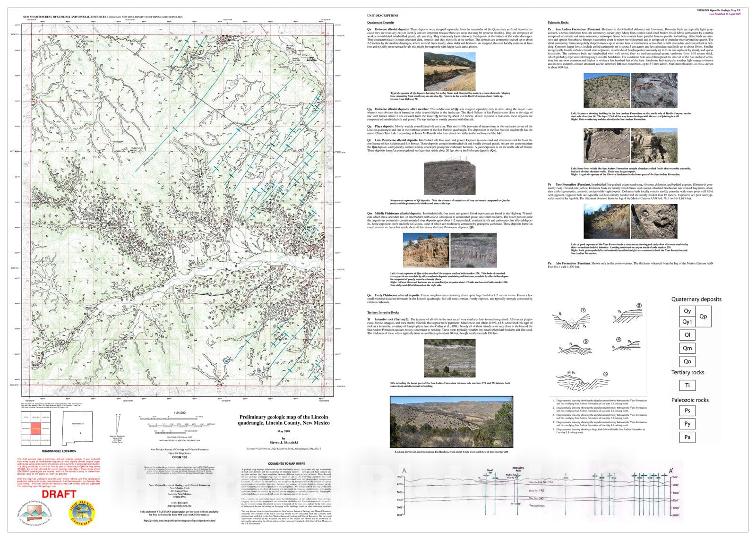Click the Qy deposits valley floor photo
756x540 pixels.
tap(450, 71)
